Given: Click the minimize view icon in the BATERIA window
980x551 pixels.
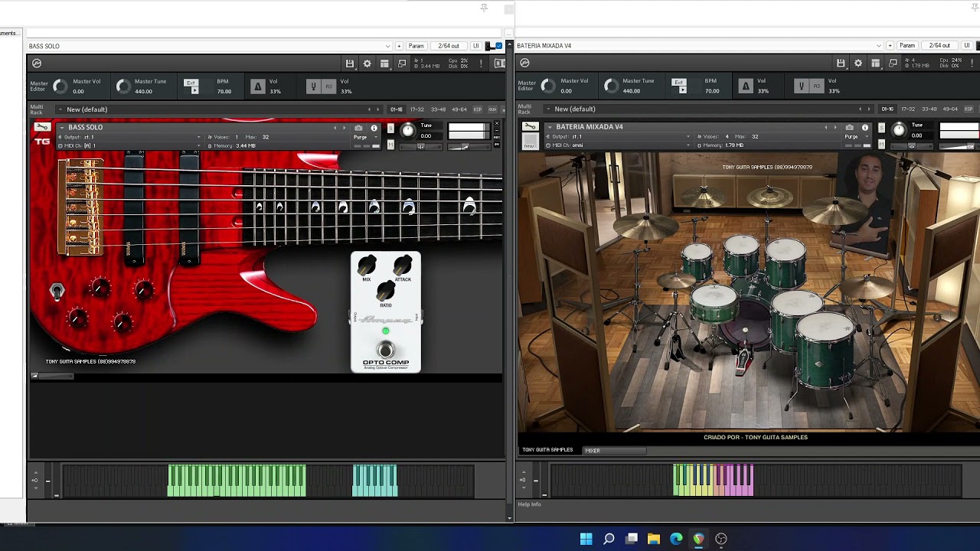Looking at the screenshot, I should click(x=892, y=63).
